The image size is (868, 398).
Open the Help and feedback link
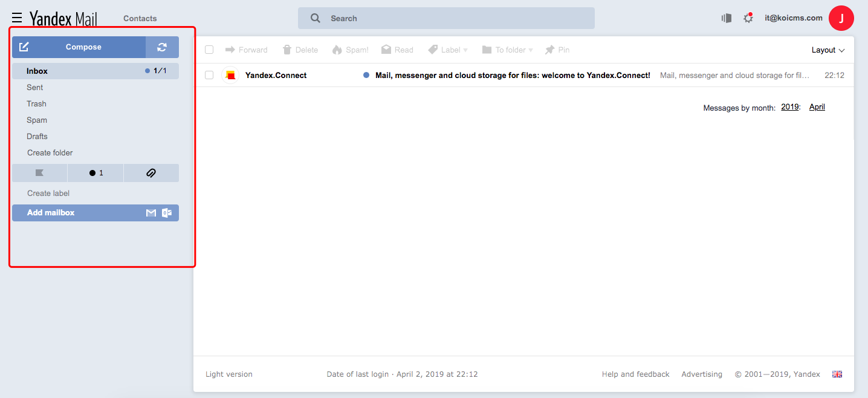636,374
